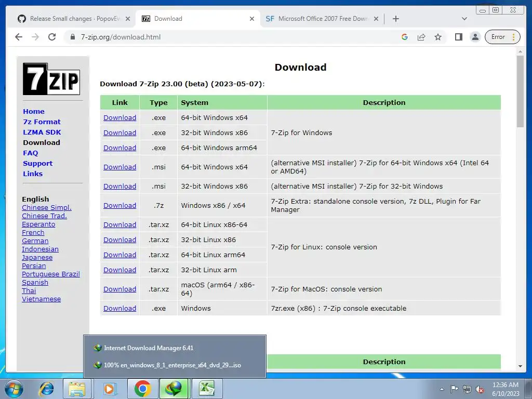Open Internet Download Manager 6.41 window preview
Viewport: 532px width, 399px height.
(x=175, y=348)
